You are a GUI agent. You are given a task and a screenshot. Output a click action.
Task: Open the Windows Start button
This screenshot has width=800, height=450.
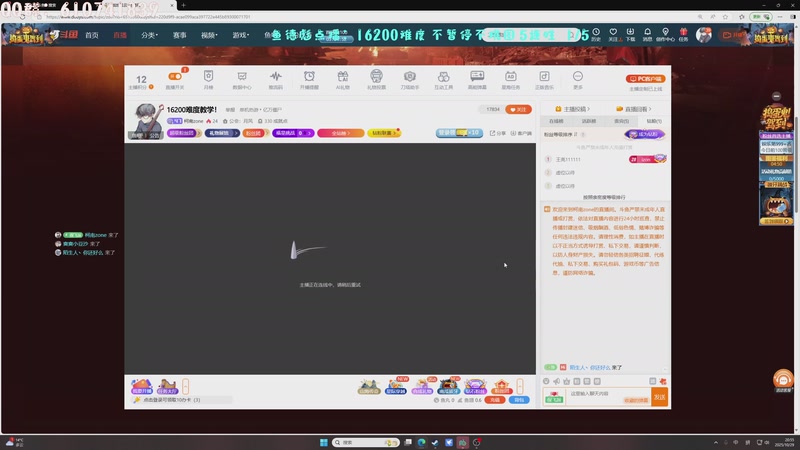pyautogui.click(x=323, y=442)
